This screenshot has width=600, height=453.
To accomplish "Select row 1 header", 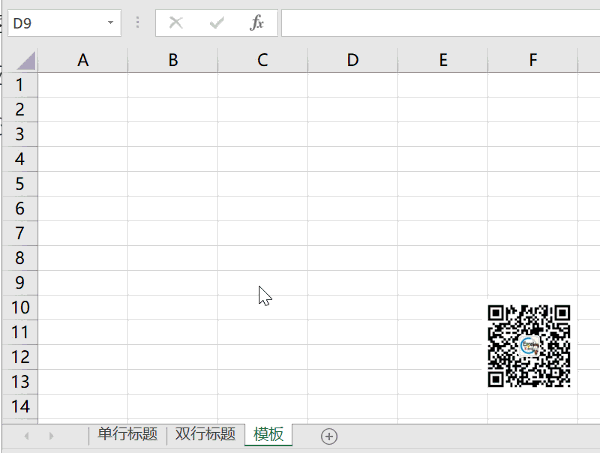I will tap(20, 85).
